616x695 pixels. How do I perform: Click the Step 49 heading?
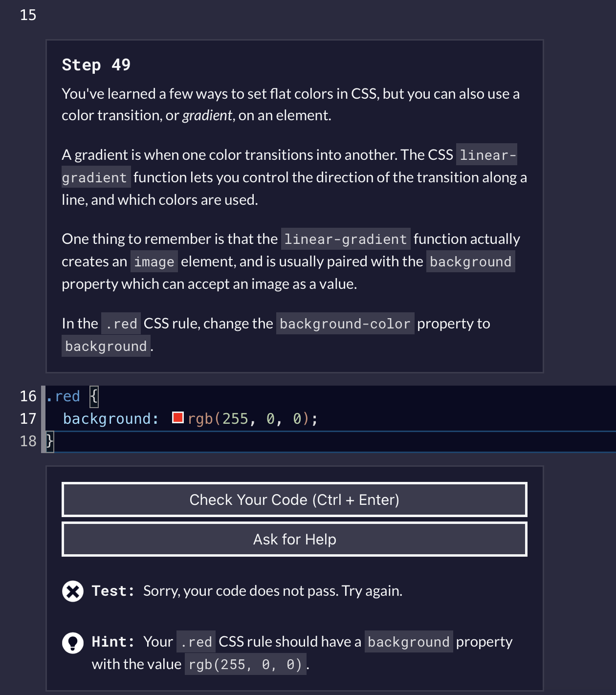click(x=96, y=65)
